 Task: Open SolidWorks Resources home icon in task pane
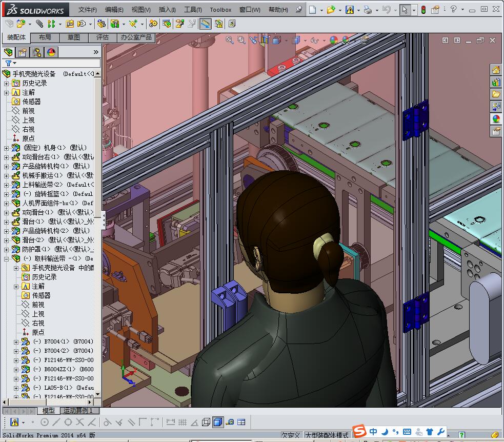pyautogui.click(x=496, y=69)
